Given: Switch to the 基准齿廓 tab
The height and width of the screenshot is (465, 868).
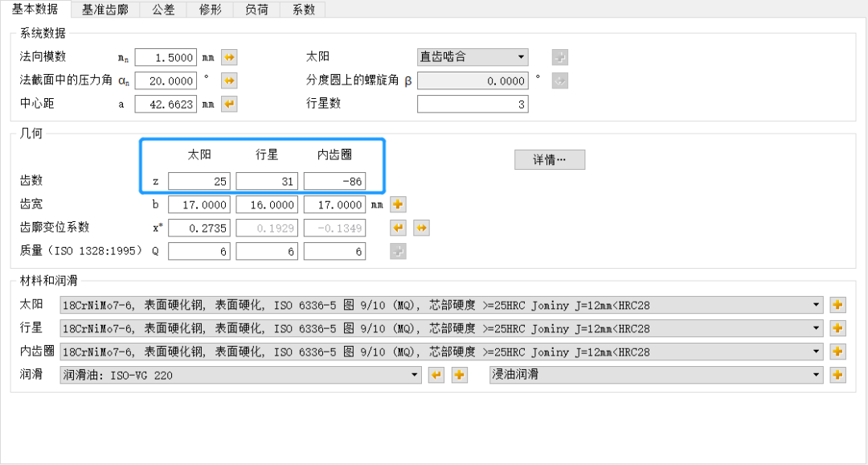Looking at the screenshot, I should click(x=105, y=10).
